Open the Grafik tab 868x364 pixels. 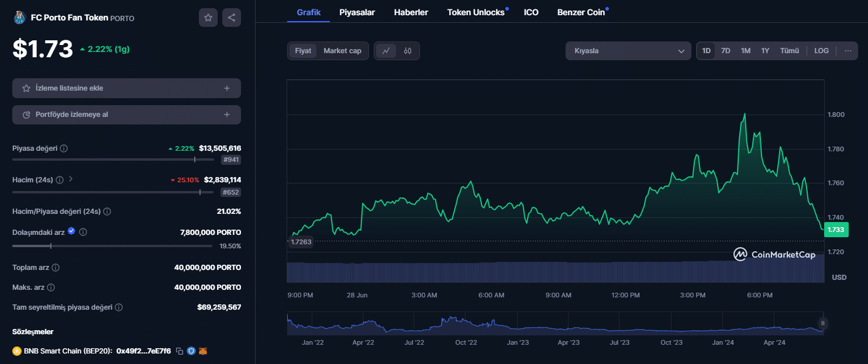(x=308, y=12)
